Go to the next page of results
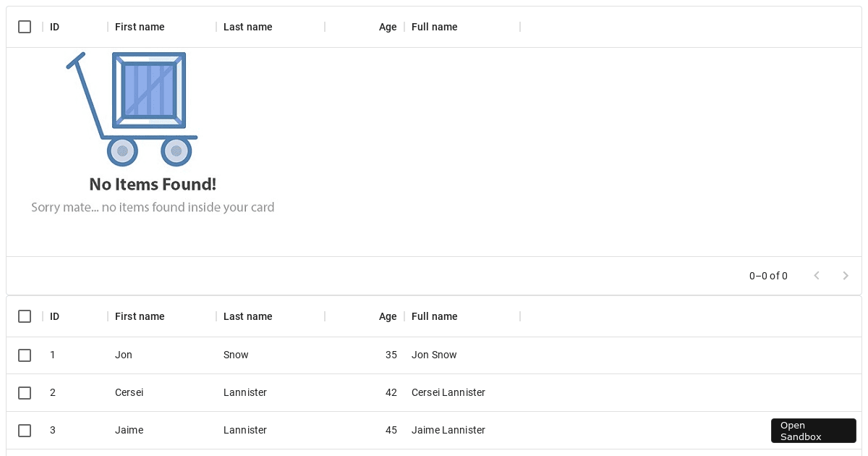Screen dimensions: 868x456 (846, 276)
